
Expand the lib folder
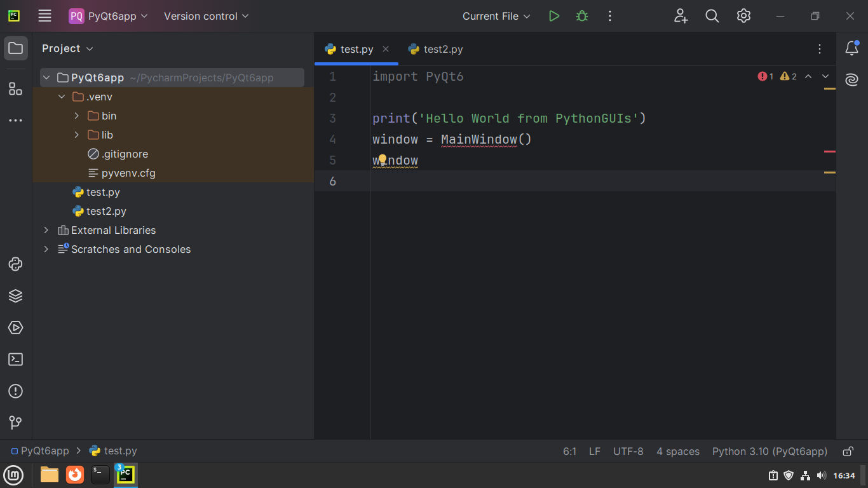pos(77,135)
